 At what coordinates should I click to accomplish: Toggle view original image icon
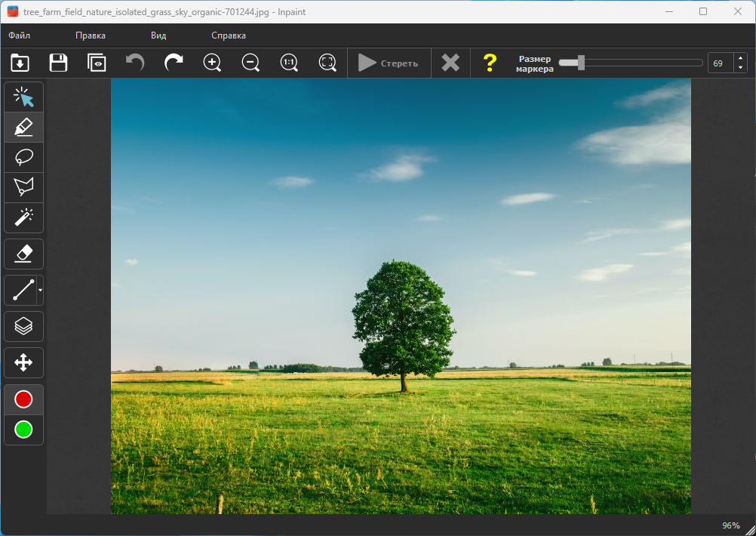97,63
